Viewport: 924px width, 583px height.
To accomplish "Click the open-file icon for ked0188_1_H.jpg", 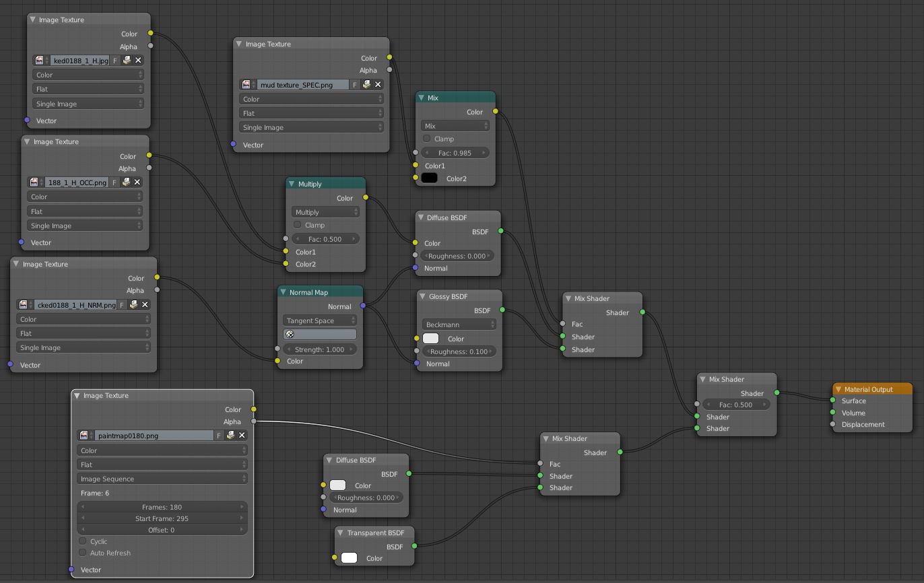I will (x=127, y=61).
